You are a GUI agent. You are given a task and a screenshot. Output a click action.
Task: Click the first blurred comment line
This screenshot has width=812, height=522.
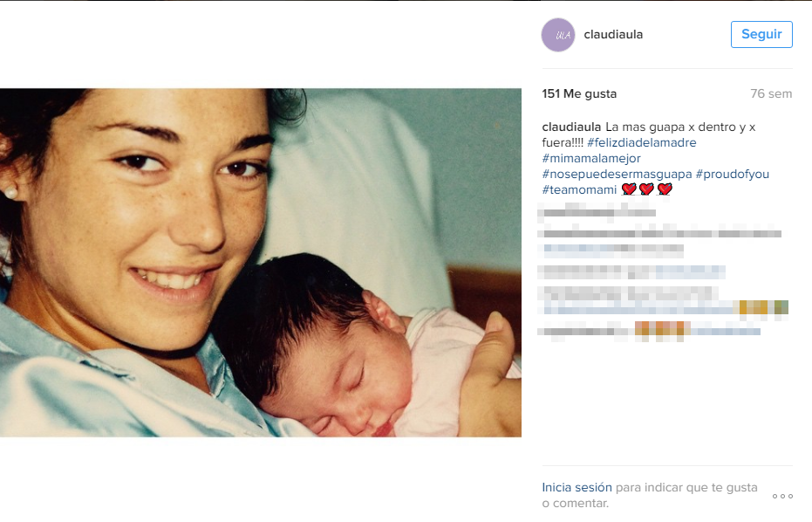point(597,211)
